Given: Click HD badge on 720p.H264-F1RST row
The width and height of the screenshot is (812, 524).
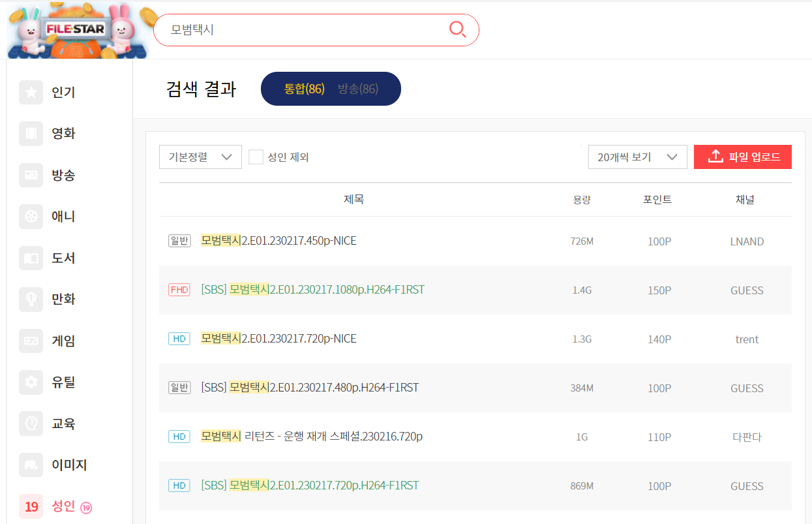Looking at the screenshot, I should [x=179, y=485].
